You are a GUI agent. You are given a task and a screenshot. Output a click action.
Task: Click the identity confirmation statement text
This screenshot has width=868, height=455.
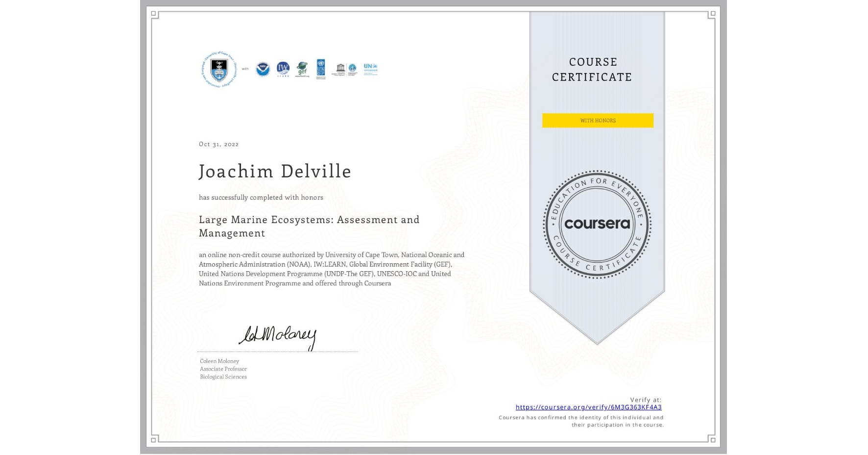click(580, 421)
